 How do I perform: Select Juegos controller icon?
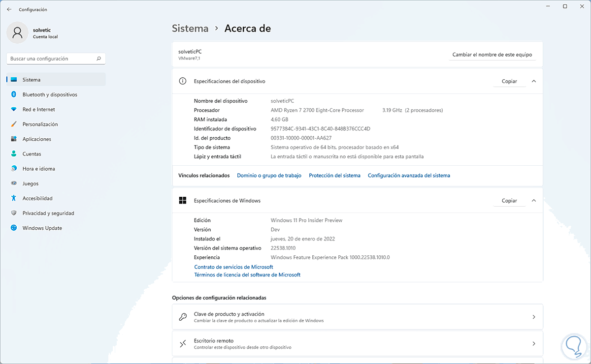13,183
